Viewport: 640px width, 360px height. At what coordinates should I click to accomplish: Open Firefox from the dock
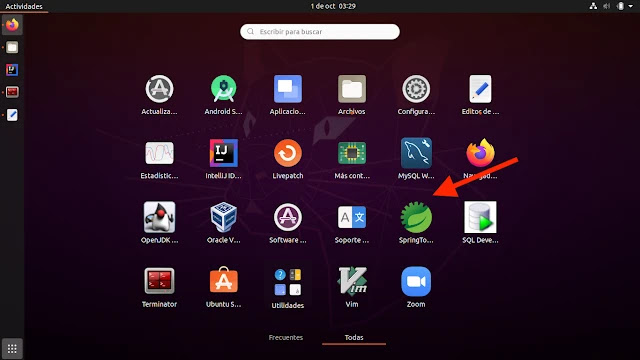(12, 25)
